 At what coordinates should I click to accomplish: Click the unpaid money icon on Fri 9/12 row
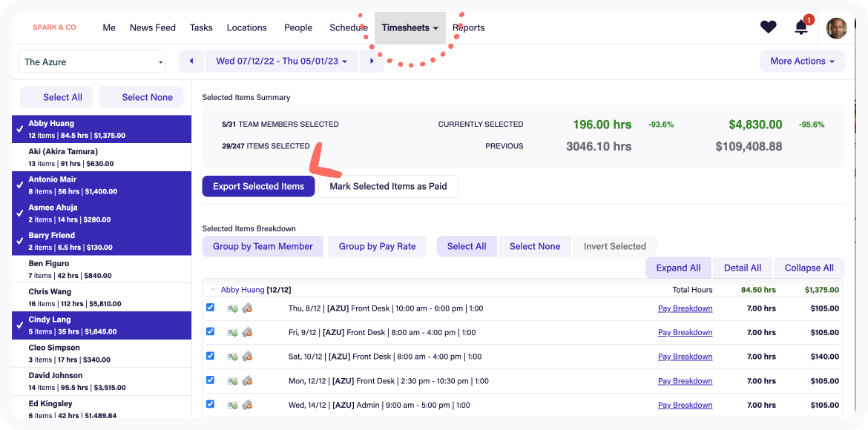tap(247, 331)
